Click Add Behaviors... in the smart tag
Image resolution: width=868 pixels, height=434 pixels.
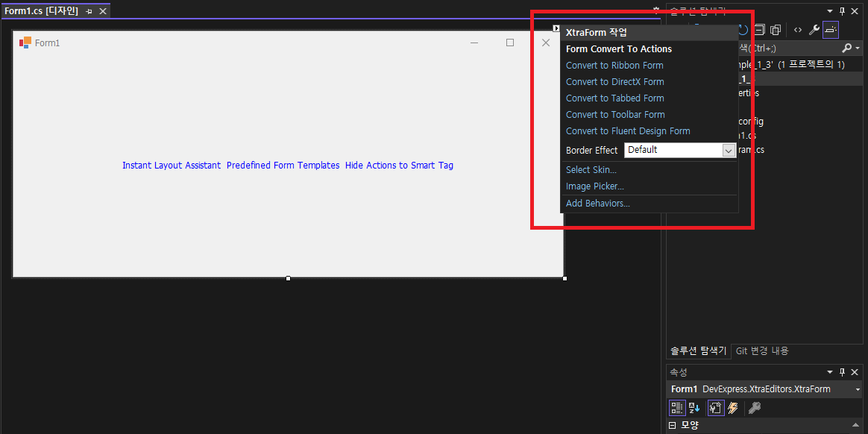598,204
